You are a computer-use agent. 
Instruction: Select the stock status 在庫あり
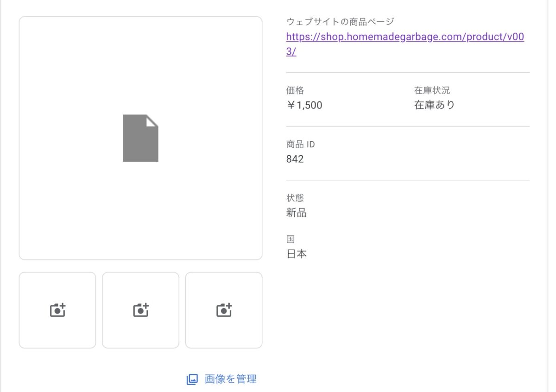435,105
